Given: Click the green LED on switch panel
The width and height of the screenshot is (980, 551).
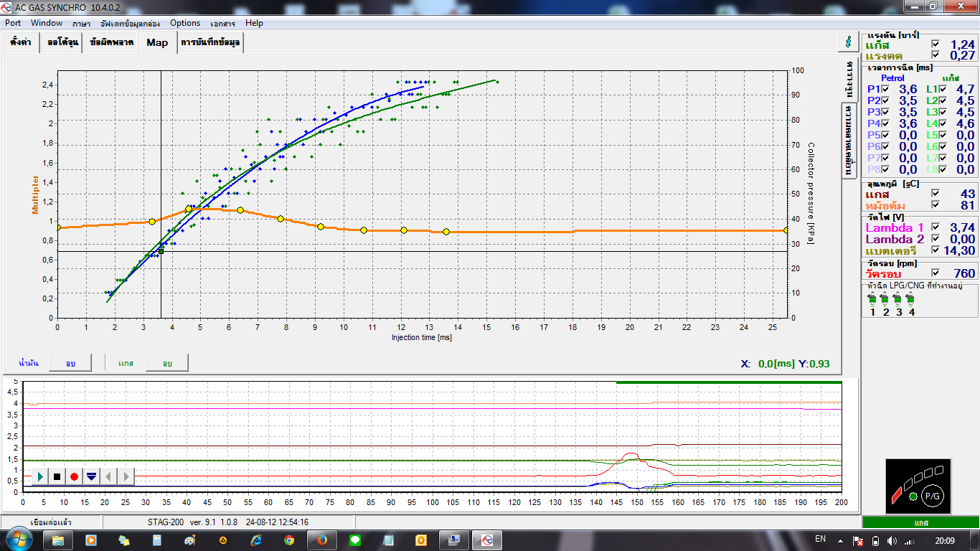Looking at the screenshot, I should tap(913, 496).
